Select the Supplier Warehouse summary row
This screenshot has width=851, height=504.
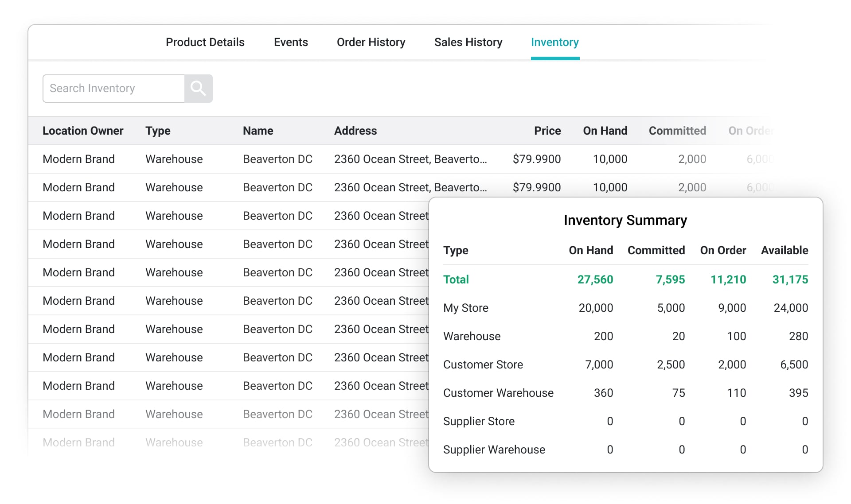pyautogui.click(x=494, y=450)
